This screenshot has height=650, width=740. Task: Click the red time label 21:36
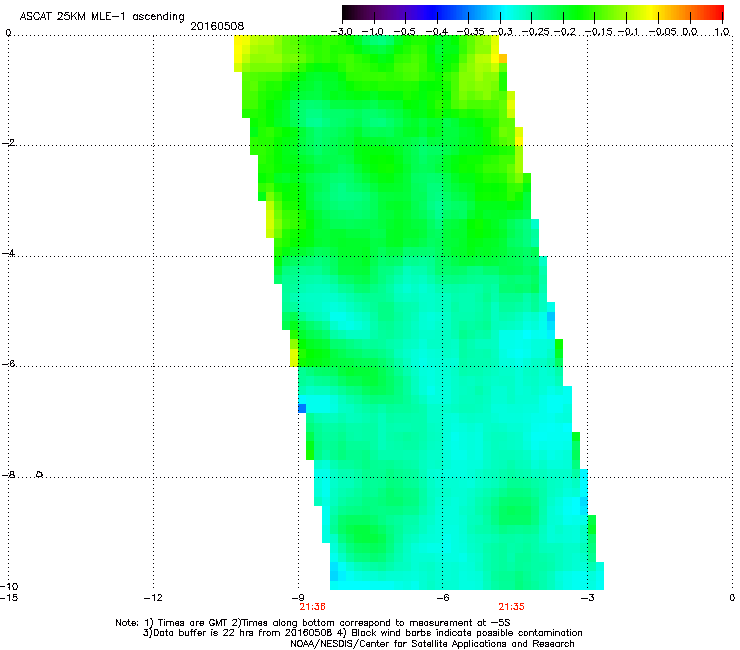(312, 607)
